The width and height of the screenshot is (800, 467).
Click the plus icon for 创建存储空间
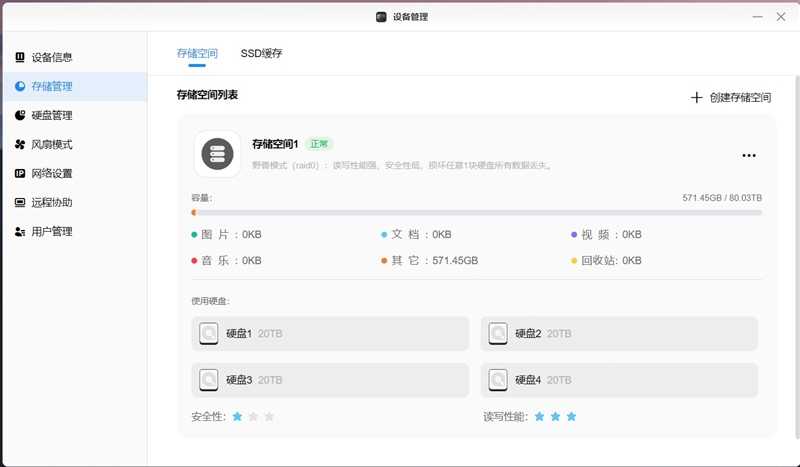tap(696, 97)
